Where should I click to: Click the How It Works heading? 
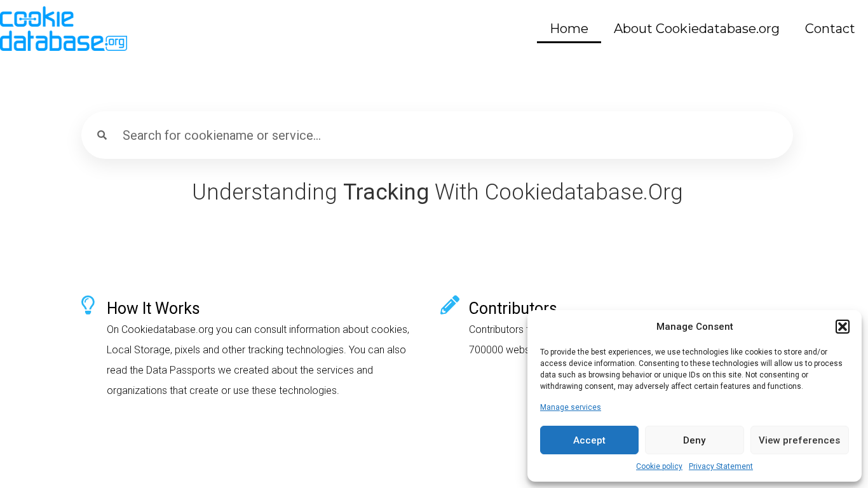point(153,308)
